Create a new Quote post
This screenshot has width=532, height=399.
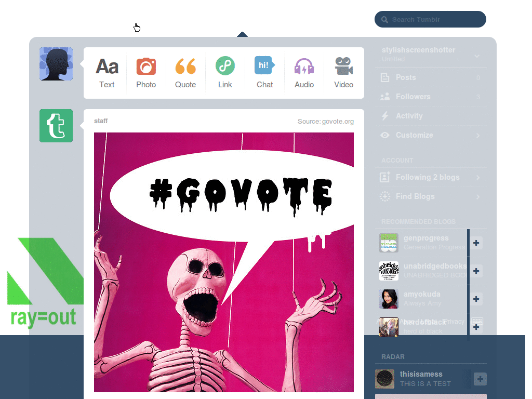[185, 73]
